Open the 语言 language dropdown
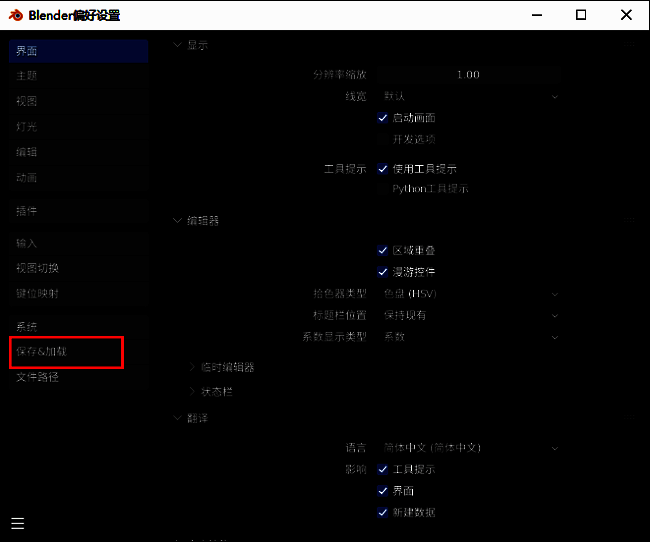 pos(469,448)
